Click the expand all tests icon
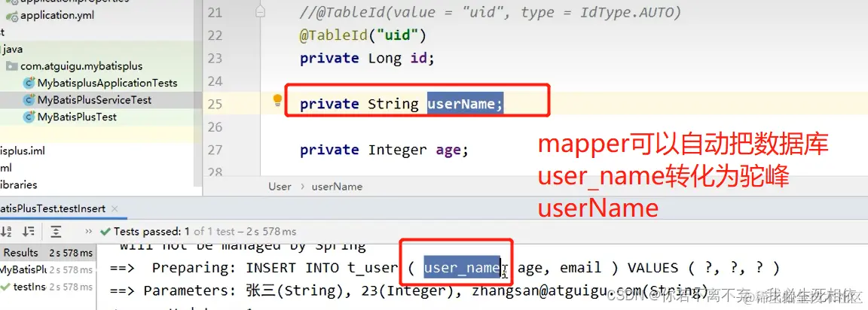Screen dimensions: 868x310 pyautogui.click(x=56, y=231)
